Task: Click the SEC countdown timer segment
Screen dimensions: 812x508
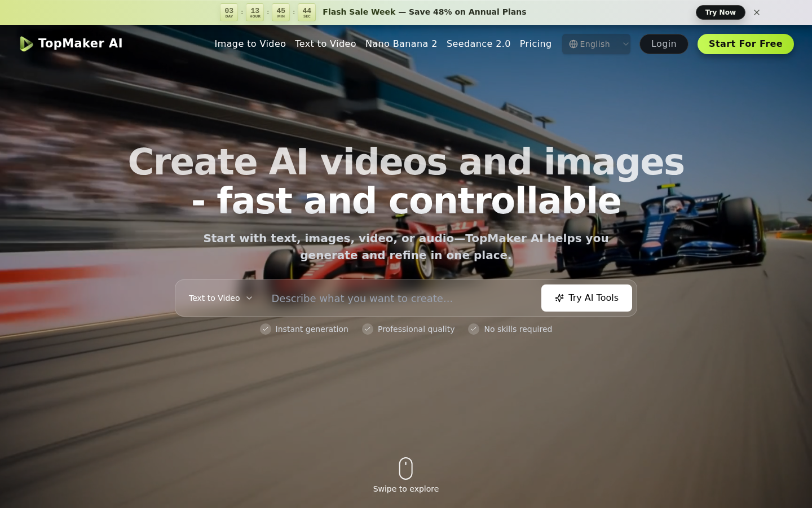Action: (x=306, y=12)
